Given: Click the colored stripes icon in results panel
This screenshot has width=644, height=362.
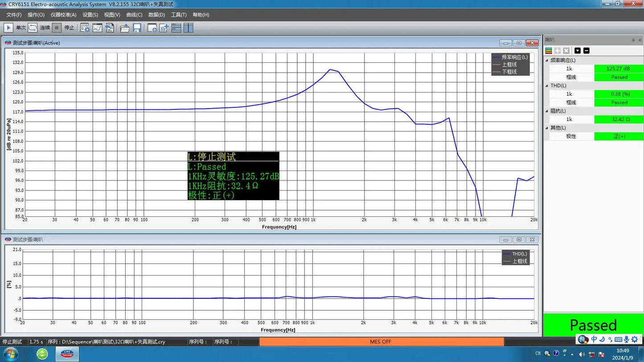Looking at the screenshot, I should [549, 51].
